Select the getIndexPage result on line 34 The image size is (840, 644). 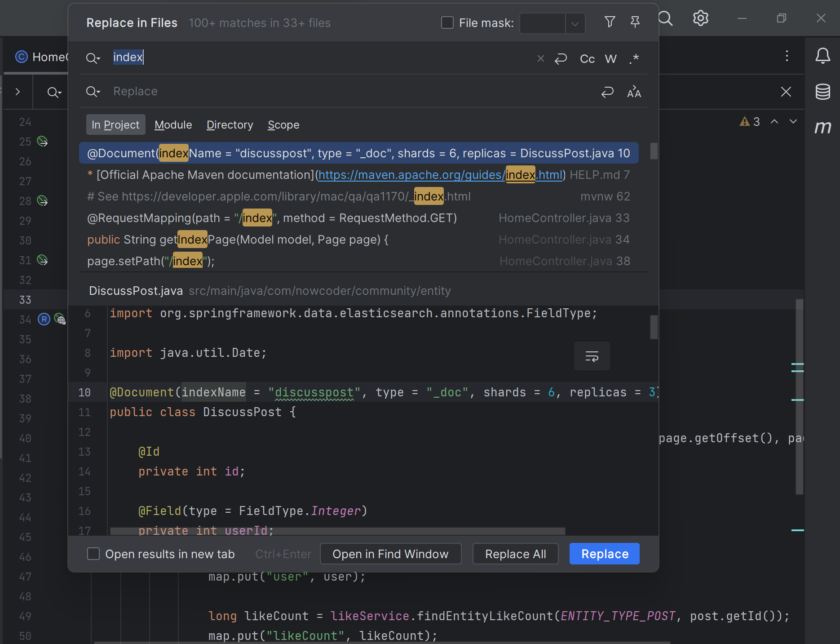[x=358, y=240]
